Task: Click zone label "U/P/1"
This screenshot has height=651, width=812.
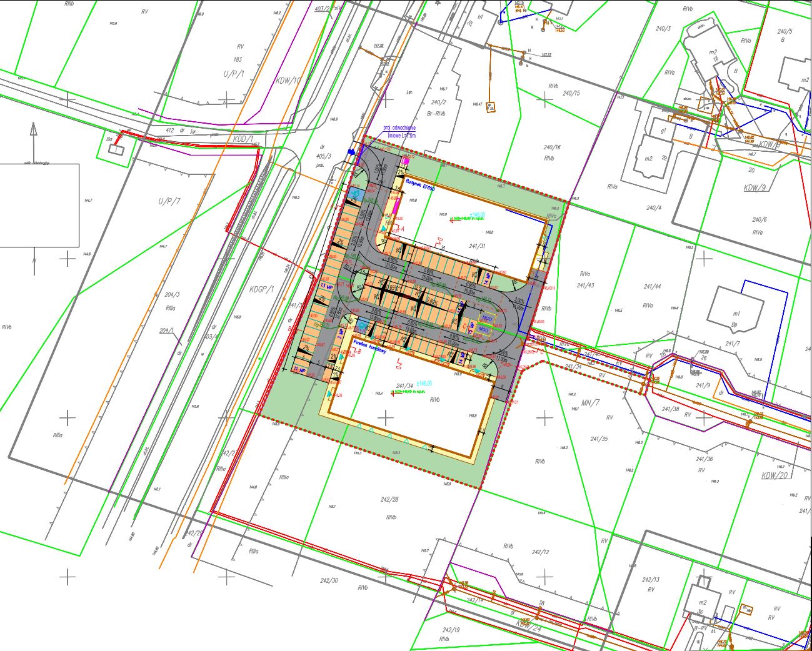Action: (x=234, y=74)
